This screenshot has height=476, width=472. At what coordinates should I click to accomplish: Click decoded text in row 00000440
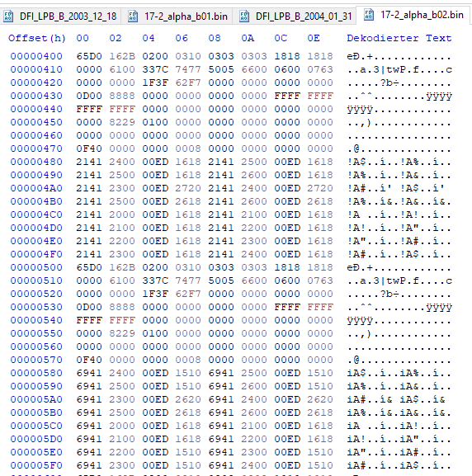click(x=399, y=109)
